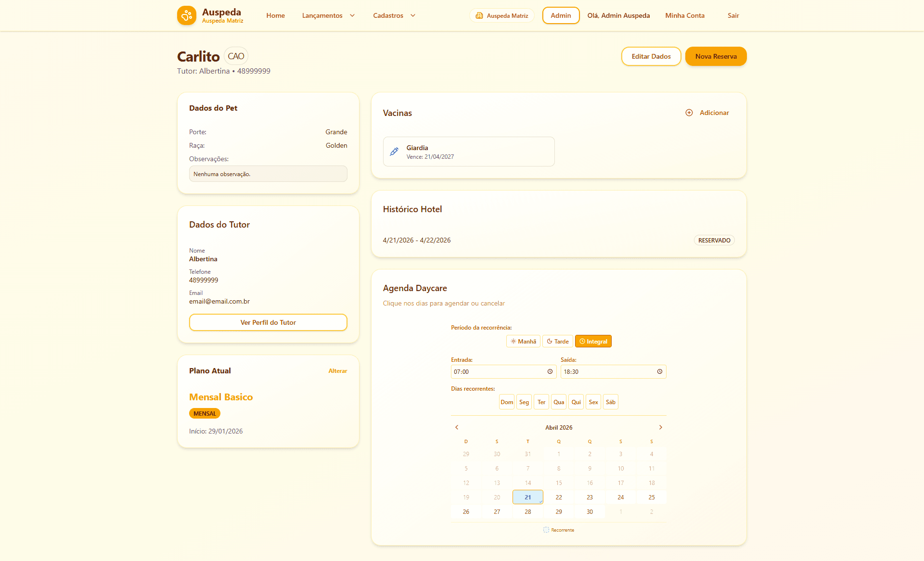Toggle Qua as recurring day
Image resolution: width=924 pixels, height=561 pixels.
pos(558,402)
